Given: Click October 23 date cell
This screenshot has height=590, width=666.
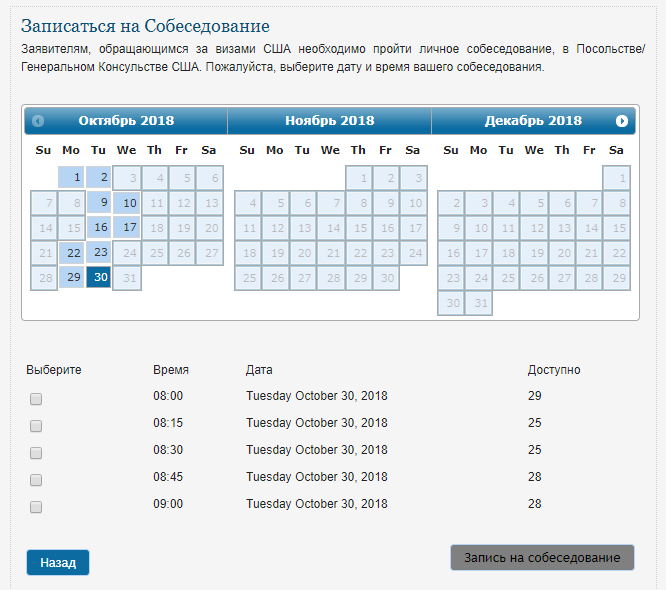Looking at the screenshot, I should 99,253.
